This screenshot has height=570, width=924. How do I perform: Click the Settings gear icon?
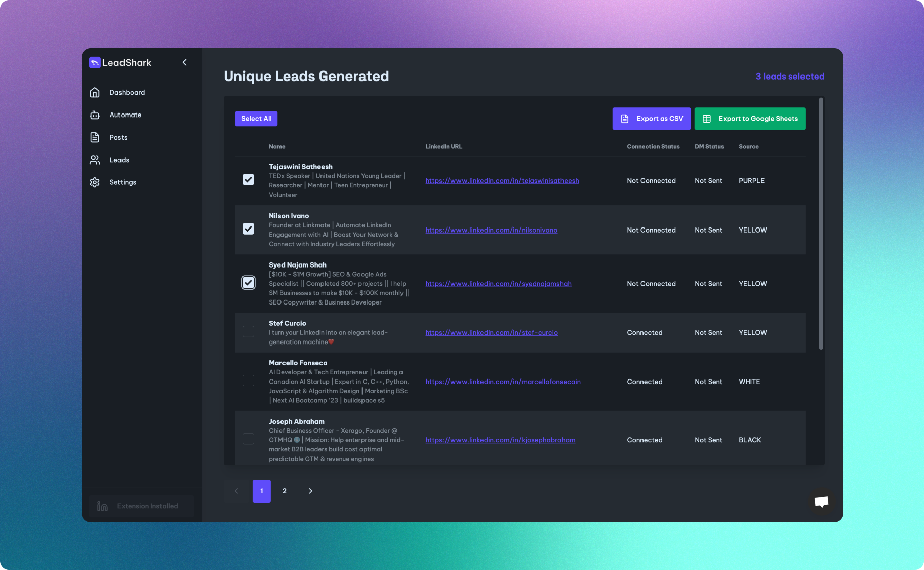point(95,182)
